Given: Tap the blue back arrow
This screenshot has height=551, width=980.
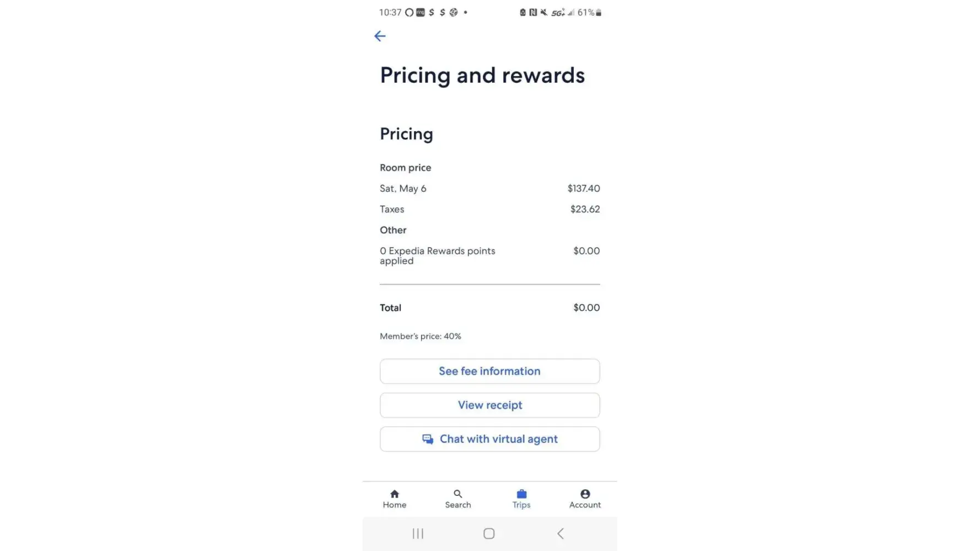Looking at the screenshot, I should (380, 36).
